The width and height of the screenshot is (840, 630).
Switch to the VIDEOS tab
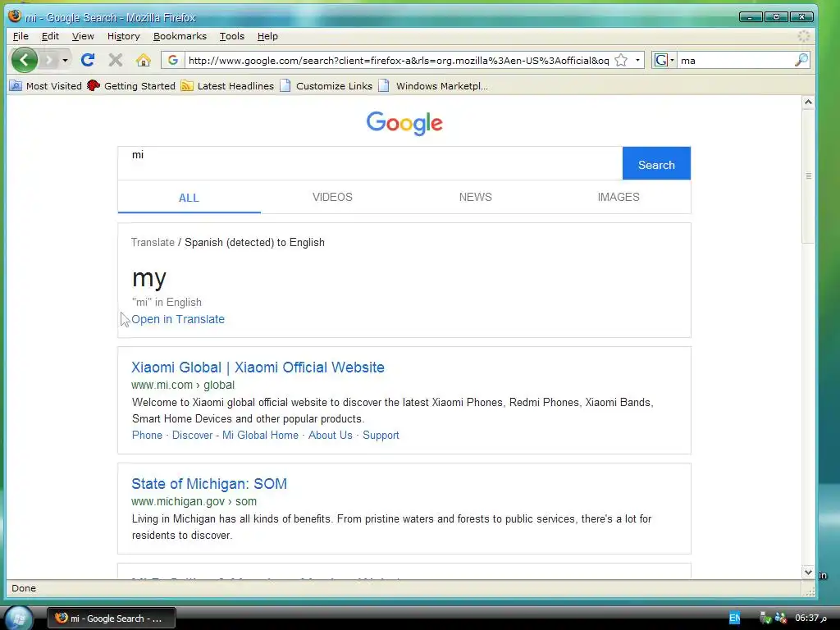coord(332,197)
